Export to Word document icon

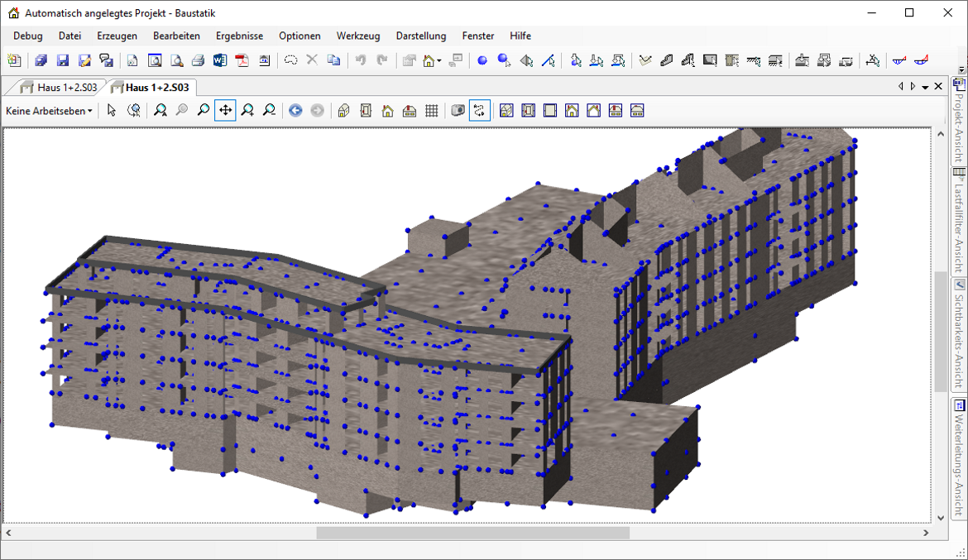219,60
